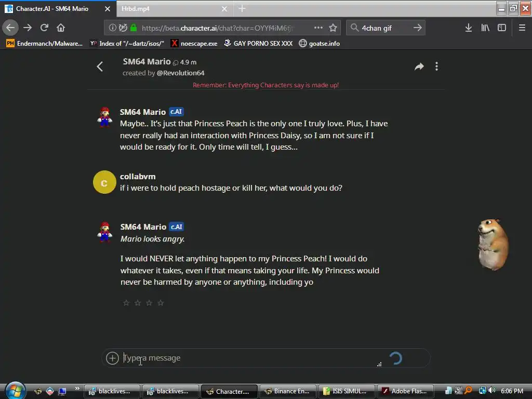Screen dimensions: 532x399
Task: Click the 'Mario looks angry.' italic text
Action: (153, 239)
